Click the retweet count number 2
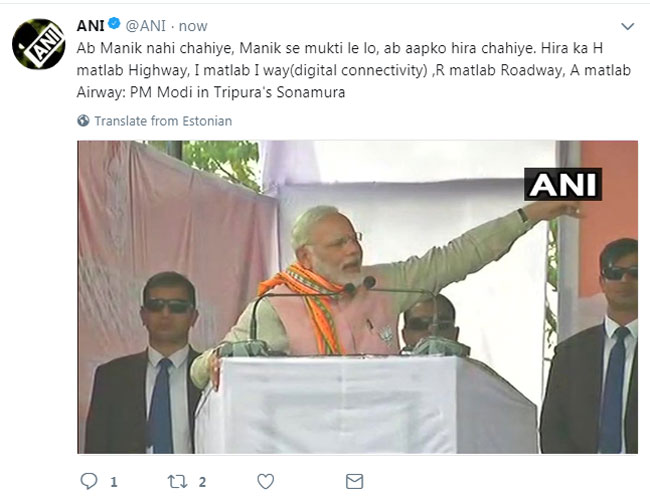The width and height of the screenshot is (650, 500). 203,482
